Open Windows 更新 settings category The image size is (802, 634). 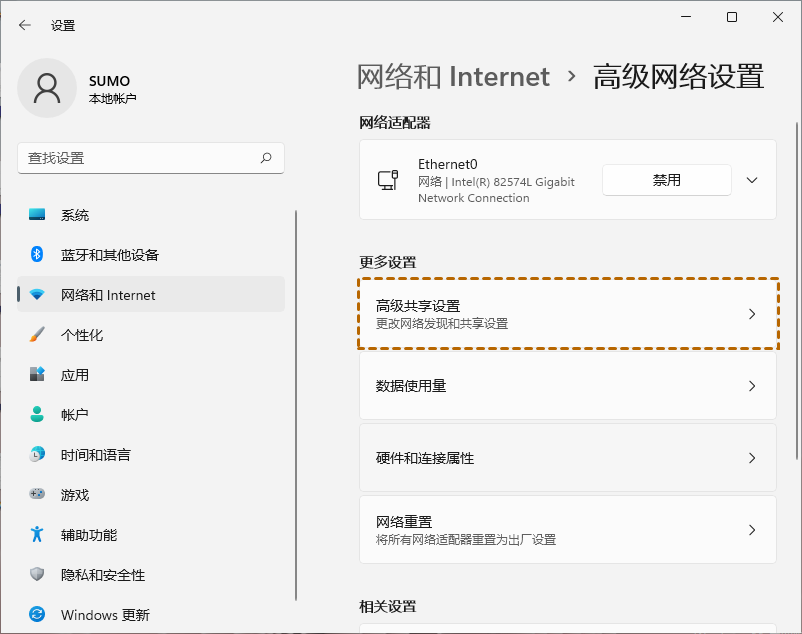click(151, 615)
